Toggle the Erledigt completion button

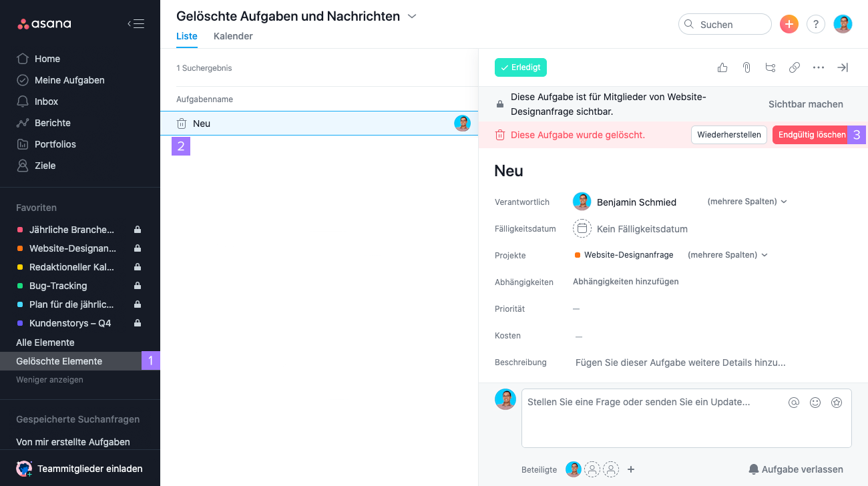coord(521,67)
